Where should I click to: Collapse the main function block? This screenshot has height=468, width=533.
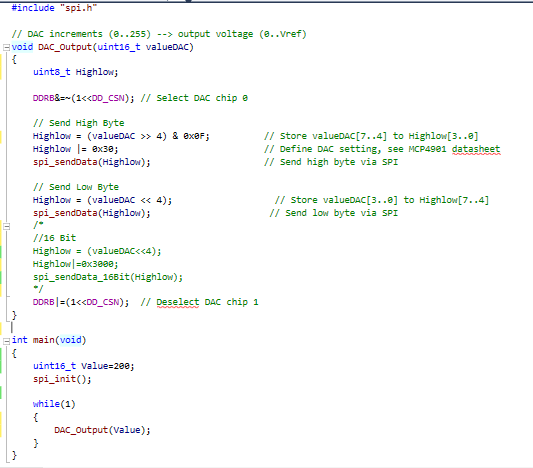(x=6, y=341)
